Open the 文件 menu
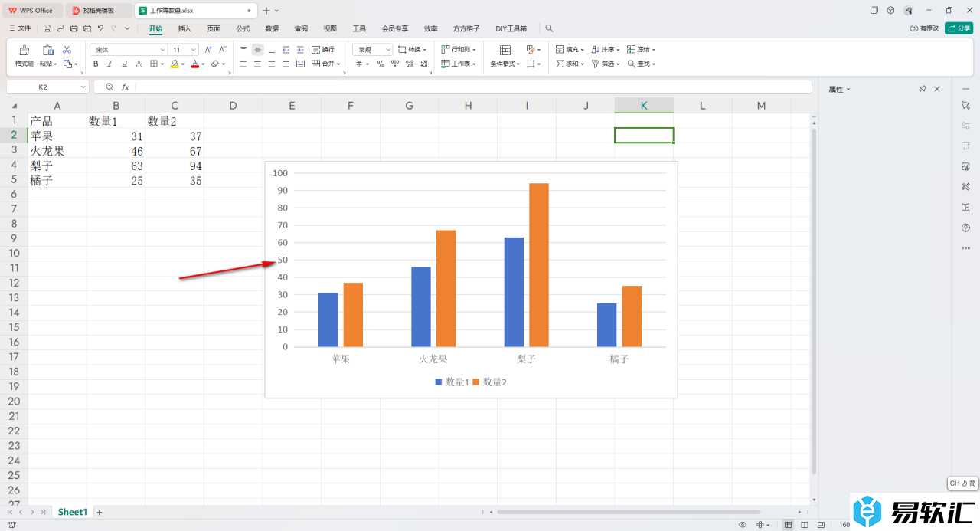The width and height of the screenshot is (980, 531). (x=19, y=28)
